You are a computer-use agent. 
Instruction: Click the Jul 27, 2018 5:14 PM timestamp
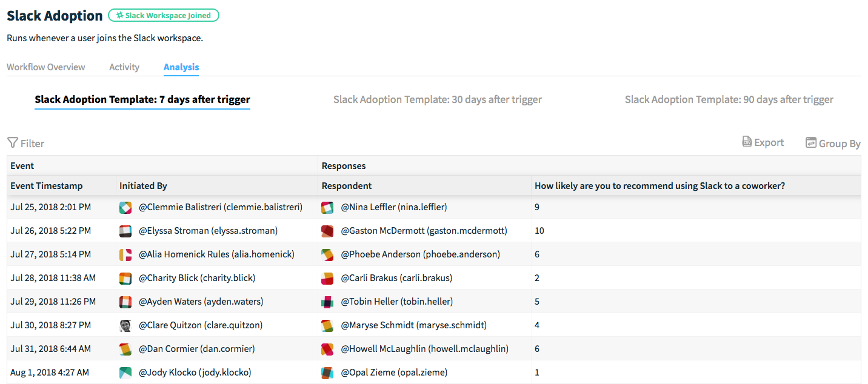tap(51, 254)
